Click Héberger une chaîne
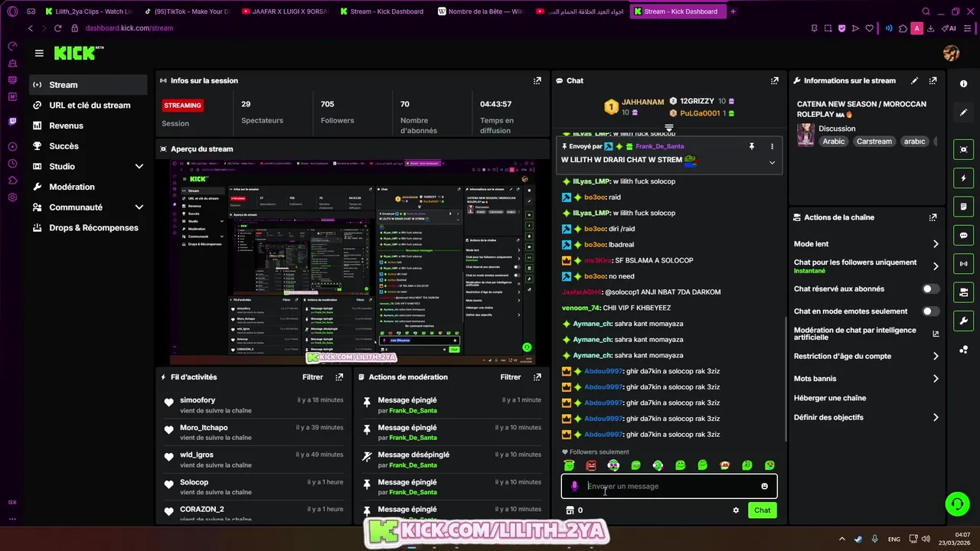The image size is (980, 551). point(830,398)
